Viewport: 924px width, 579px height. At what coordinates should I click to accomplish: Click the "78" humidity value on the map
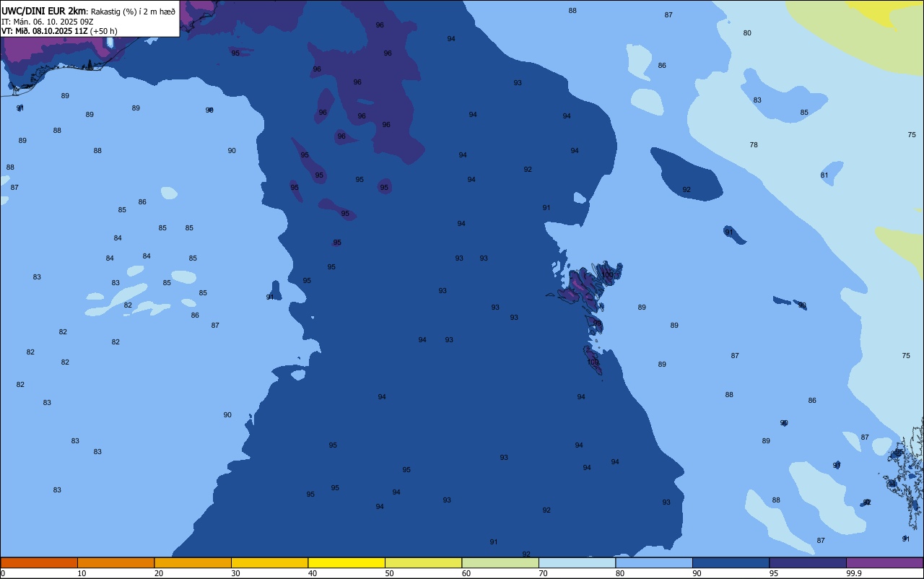pos(754,145)
